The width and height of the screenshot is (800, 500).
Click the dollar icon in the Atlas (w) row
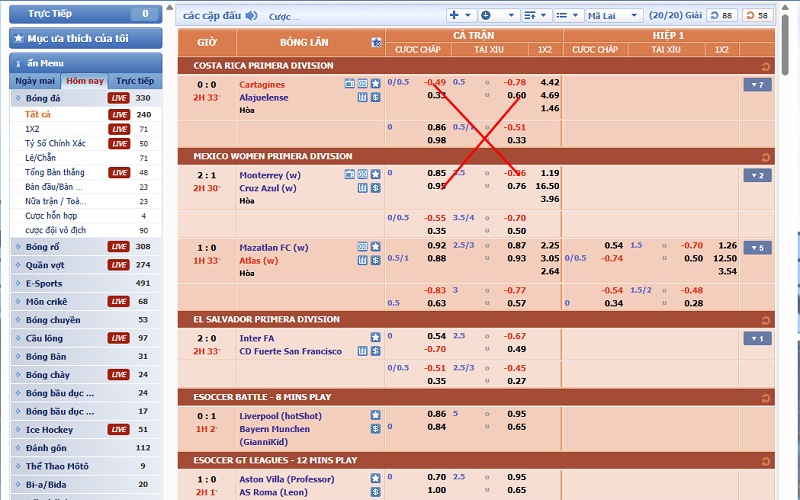[x=376, y=260]
